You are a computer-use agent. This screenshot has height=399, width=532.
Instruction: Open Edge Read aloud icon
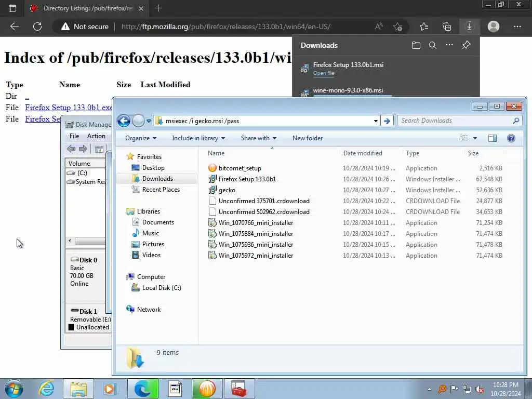pyautogui.click(x=379, y=26)
